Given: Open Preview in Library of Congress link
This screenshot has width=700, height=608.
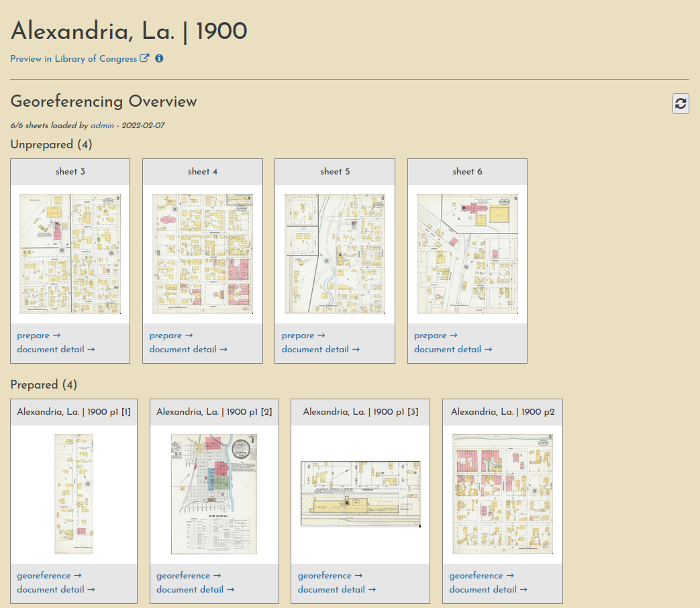Looking at the screenshot, I should pos(74,59).
